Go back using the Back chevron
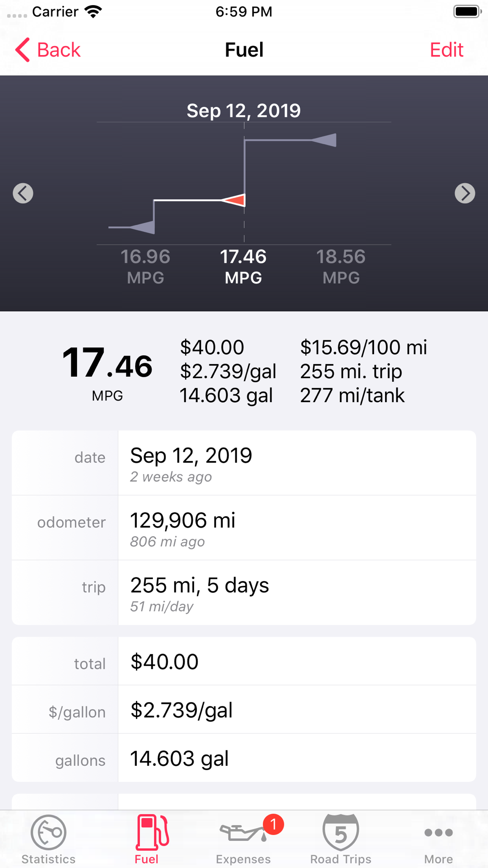Screen dimensions: 488x868 [x=48, y=50]
